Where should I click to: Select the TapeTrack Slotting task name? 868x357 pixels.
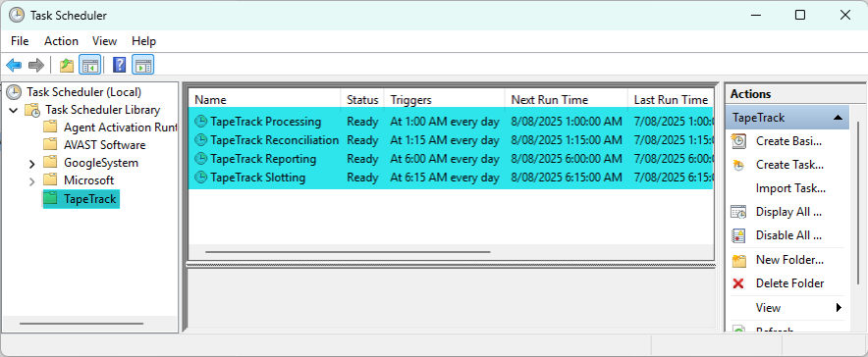point(258,178)
